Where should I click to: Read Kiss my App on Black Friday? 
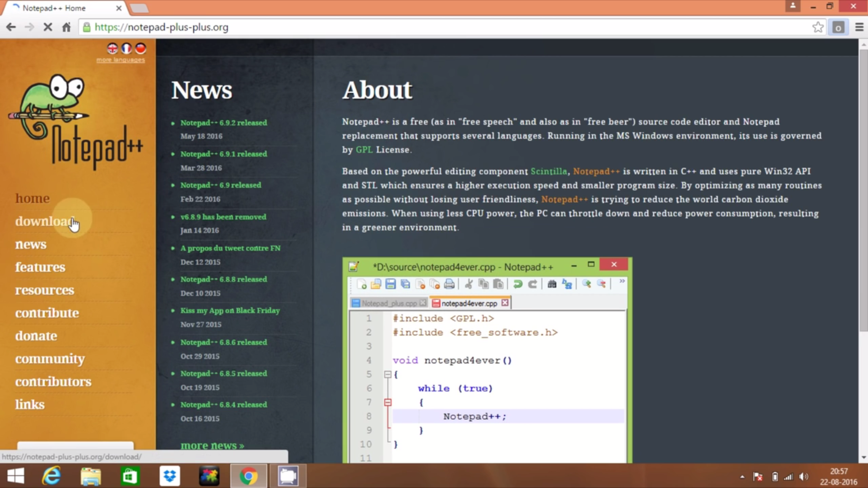[230, 311]
